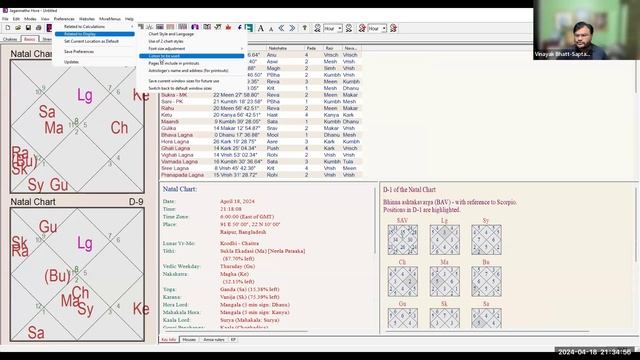Click the purple two-figures toolbar icon
The height and width of the screenshot is (360, 640).
[195, 27]
